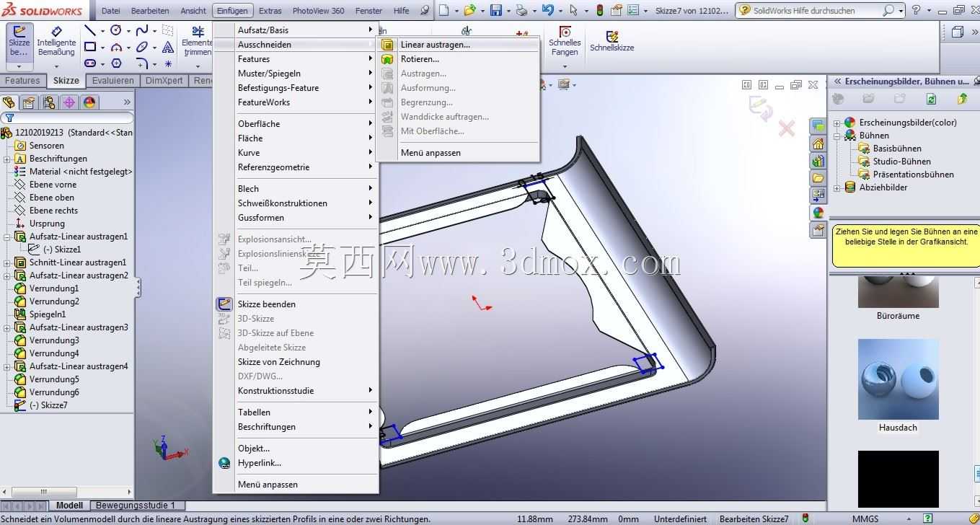Image resolution: width=980 pixels, height=525 pixels.
Task: Click the Skizze beenden toolbar button
Action: (19, 41)
